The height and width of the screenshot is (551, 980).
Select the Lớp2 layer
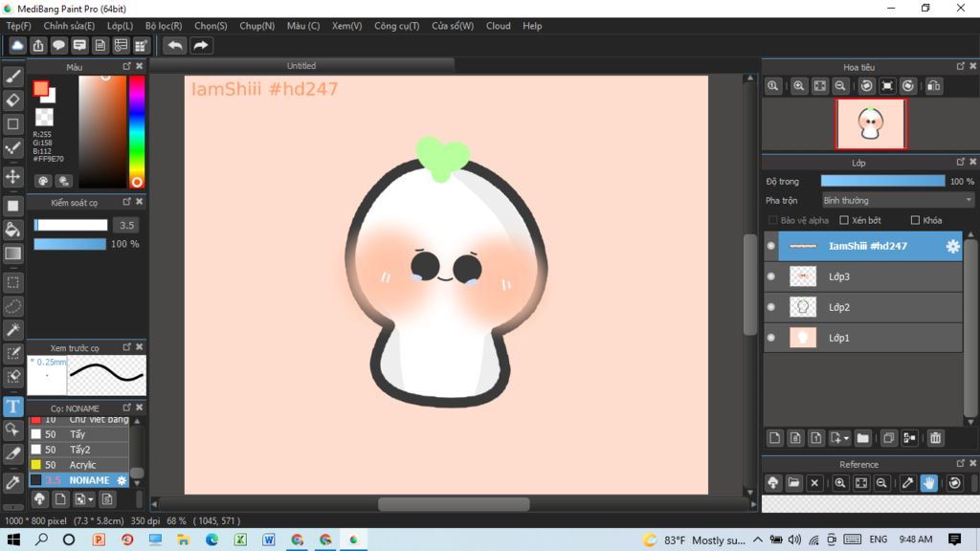coord(862,307)
